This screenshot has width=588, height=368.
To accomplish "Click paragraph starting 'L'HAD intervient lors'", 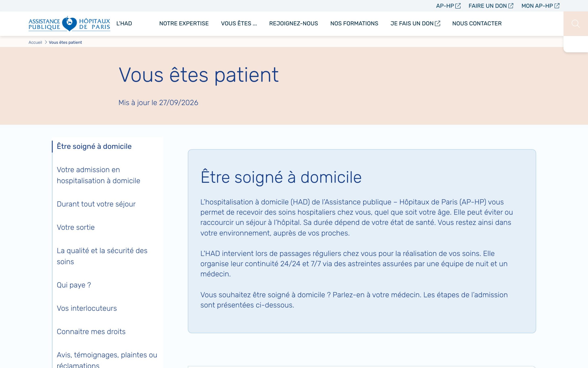I will tap(354, 264).
